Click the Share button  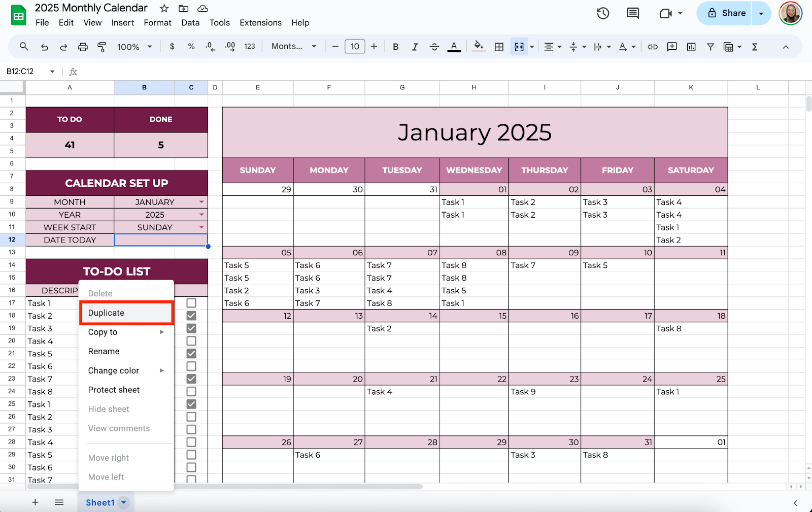[x=727, y=13]
